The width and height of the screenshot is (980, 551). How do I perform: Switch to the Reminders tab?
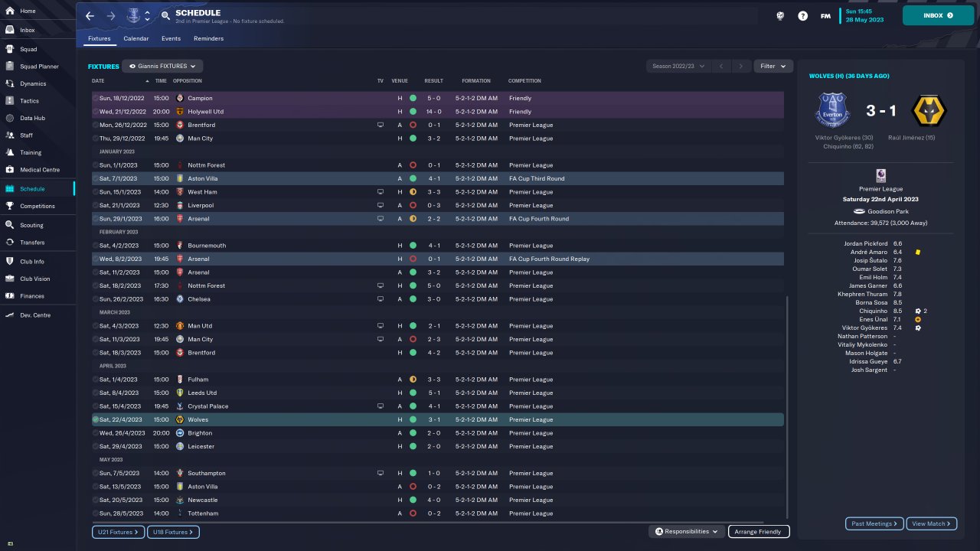[209, 38]
